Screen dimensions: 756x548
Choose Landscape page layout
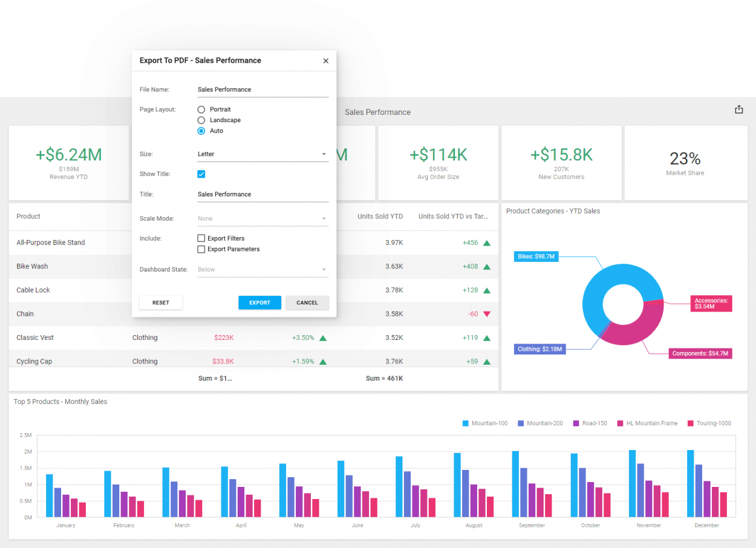[201, 120]
